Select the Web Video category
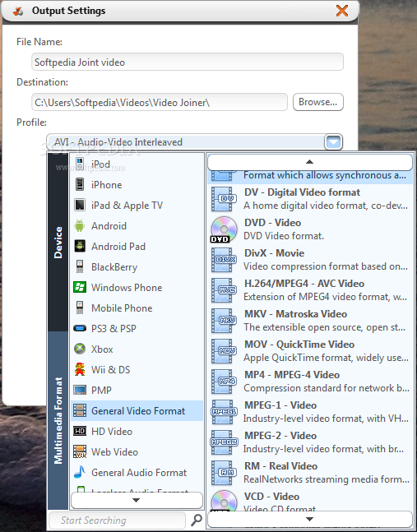The height and width of the screenshot is (532, 417). [137, 452]
